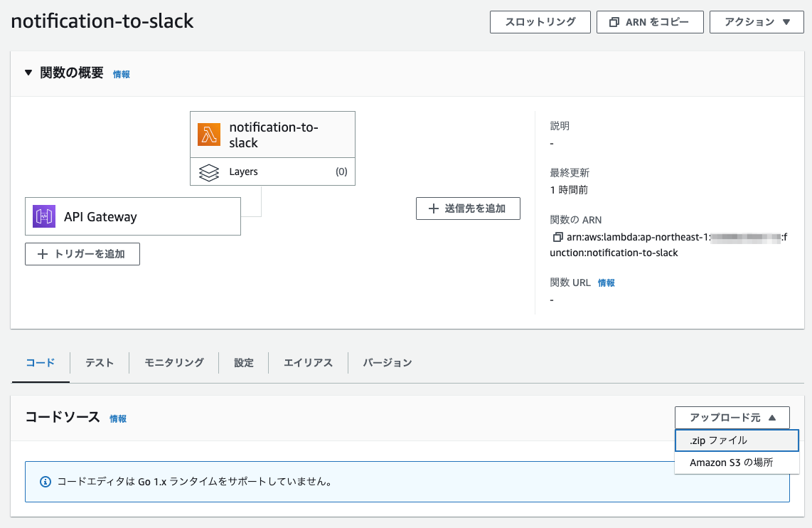Open the 情報 link next to 関数 URL
Screen dimensions: 812x528
(606, 283)
